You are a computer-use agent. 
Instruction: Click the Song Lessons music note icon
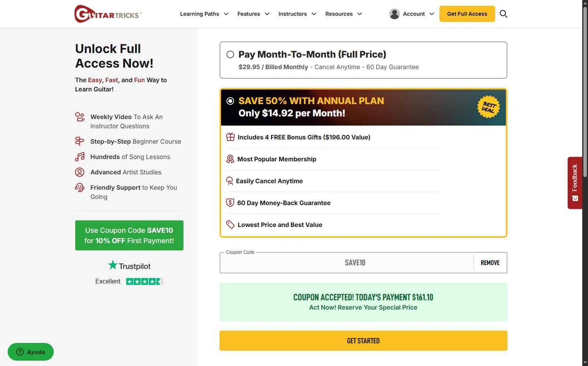click(80, 157)
